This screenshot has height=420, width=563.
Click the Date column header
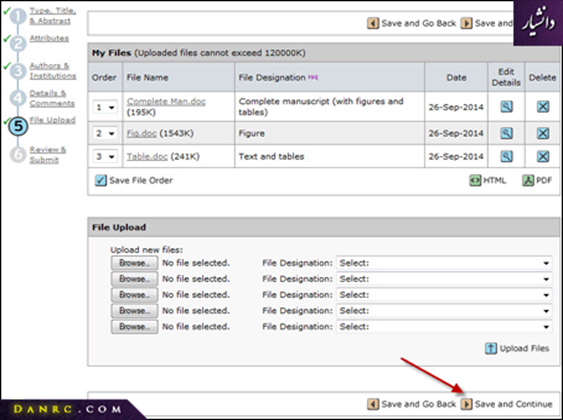point(456,77)
